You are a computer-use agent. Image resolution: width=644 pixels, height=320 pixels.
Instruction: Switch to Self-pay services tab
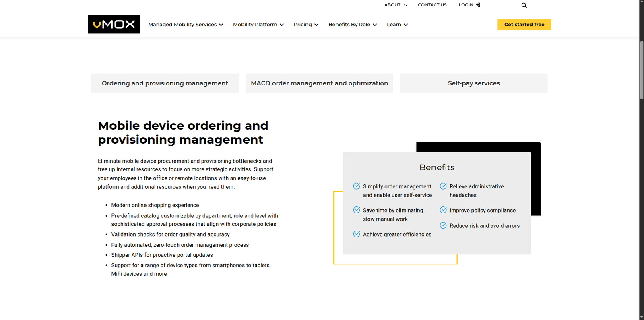[473, 83]
